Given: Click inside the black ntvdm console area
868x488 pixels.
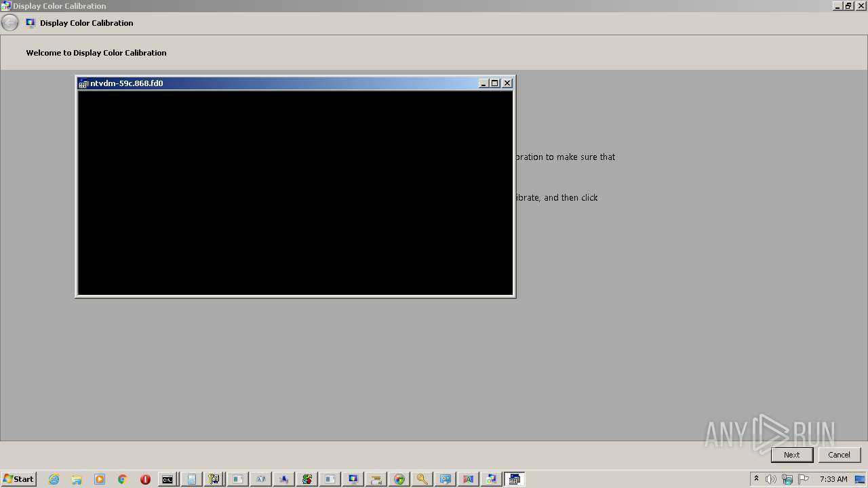Looking at the screenshot, I should pos(295,192).
